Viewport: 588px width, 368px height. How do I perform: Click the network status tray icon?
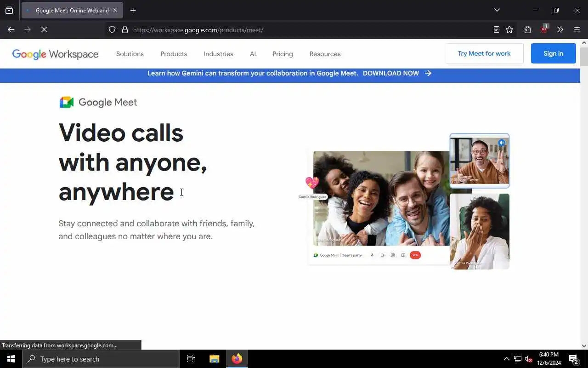(x=518, y=359)
